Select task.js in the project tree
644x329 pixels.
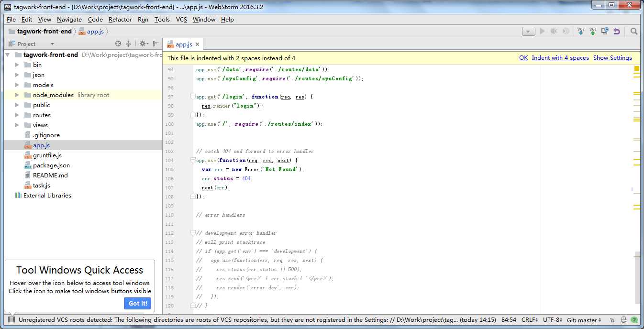point(42,185)
